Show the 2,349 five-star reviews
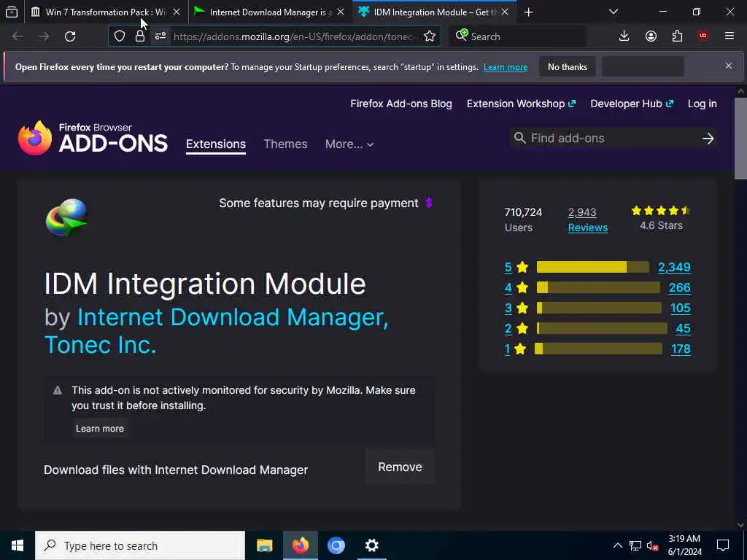 coord(674,267)
